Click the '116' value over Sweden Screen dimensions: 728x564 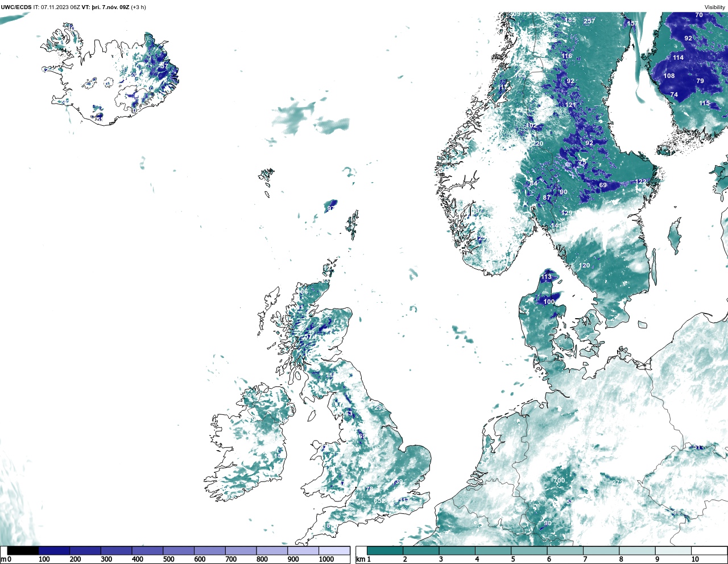(x=567, y=56)
